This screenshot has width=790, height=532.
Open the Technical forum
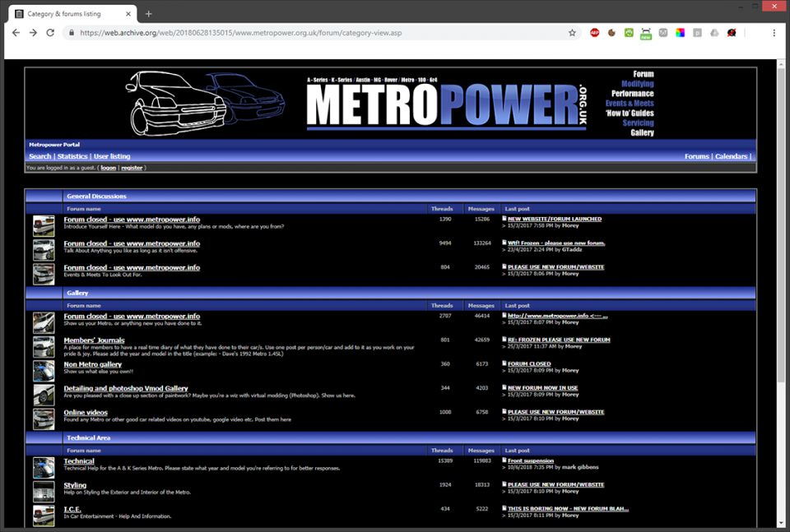(79, 461)
